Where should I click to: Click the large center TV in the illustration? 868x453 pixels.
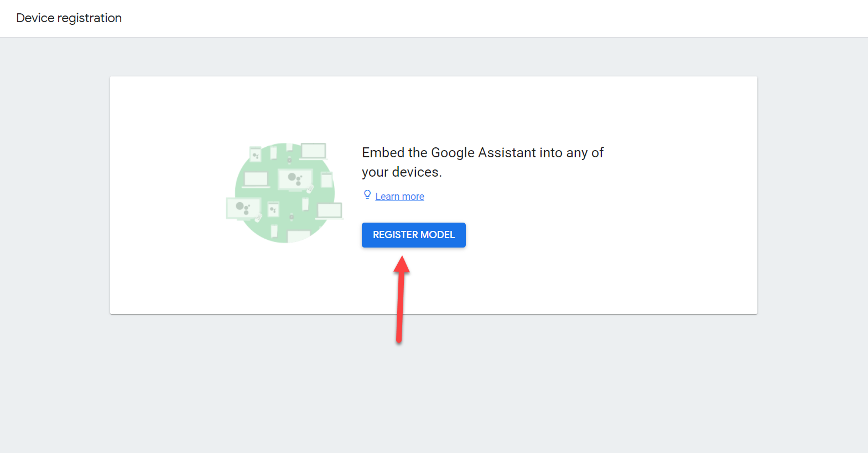click(295, 179)
